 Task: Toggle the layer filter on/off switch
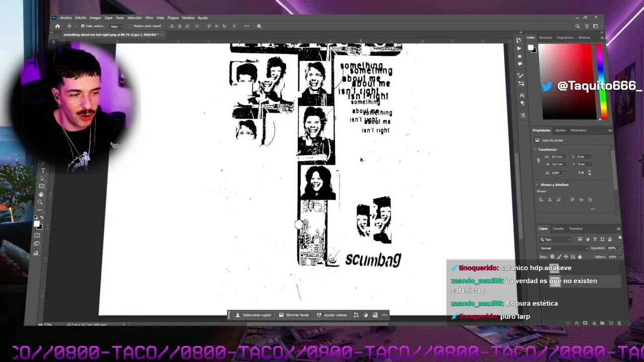tap(620, 238)
